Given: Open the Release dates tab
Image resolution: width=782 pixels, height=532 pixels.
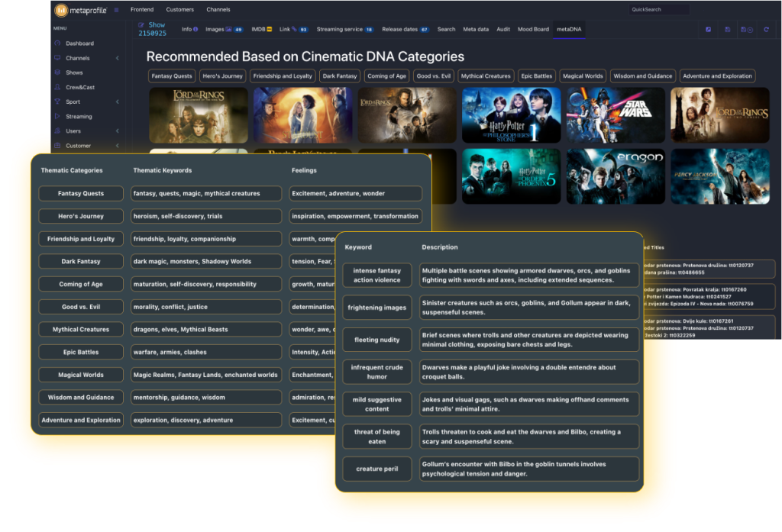Looking at the screenshot, I should tap(406, 30).
